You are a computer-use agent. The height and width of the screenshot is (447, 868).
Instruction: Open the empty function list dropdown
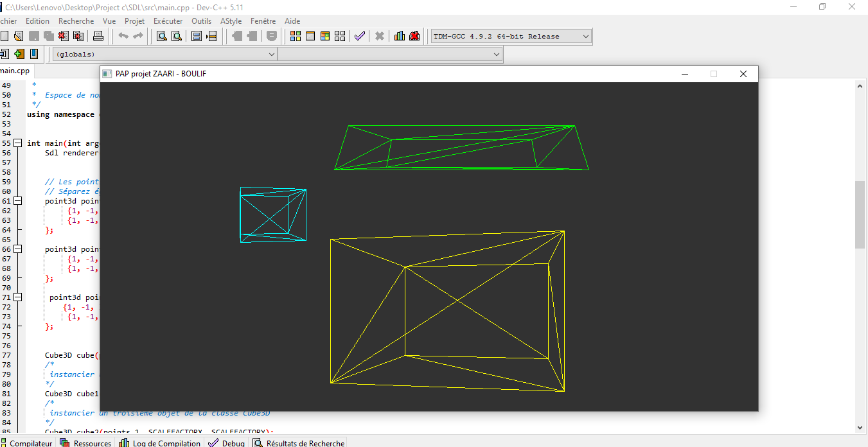(x=390, y=55)
